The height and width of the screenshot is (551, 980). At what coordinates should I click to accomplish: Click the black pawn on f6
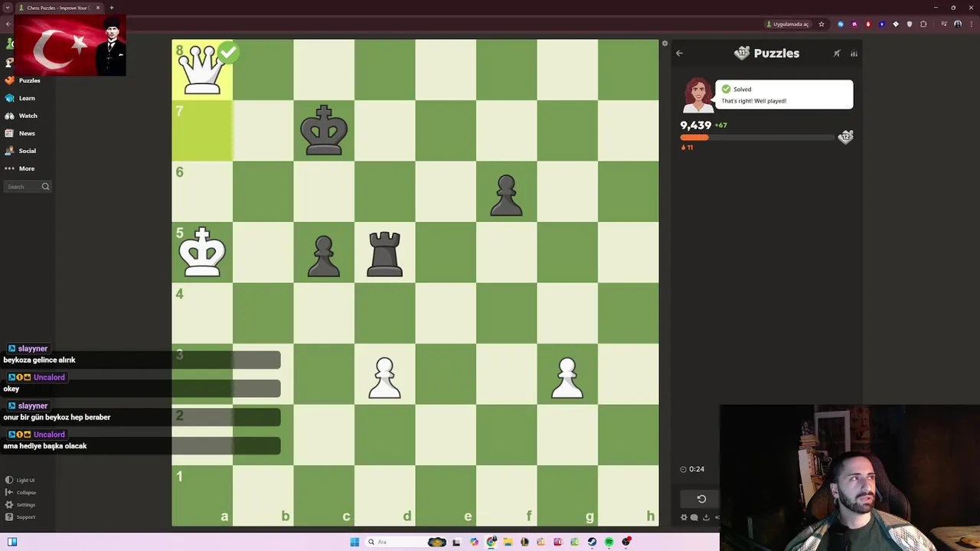tap(506, 195)
